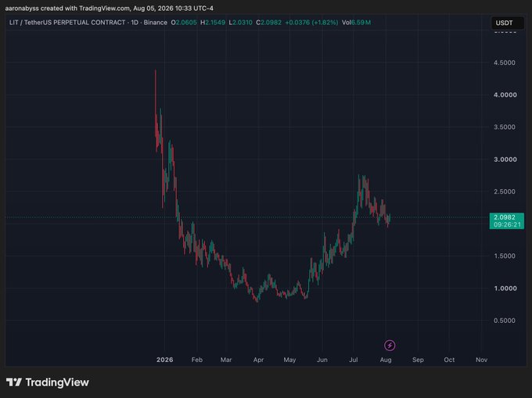This screenshot has width=532, height=398.
Task: Click the Nov label on time axis
Action: click(481, 360)
